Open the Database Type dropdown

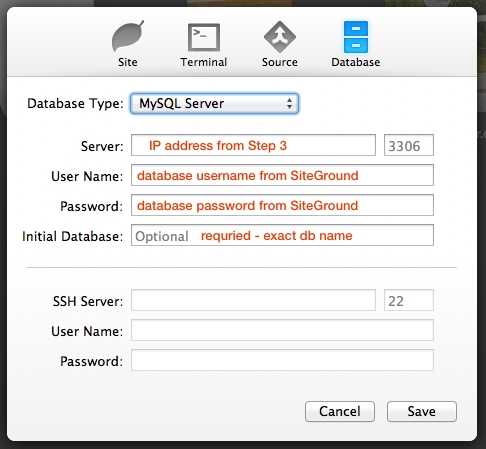pyautogui.click(x=214, y=103)
